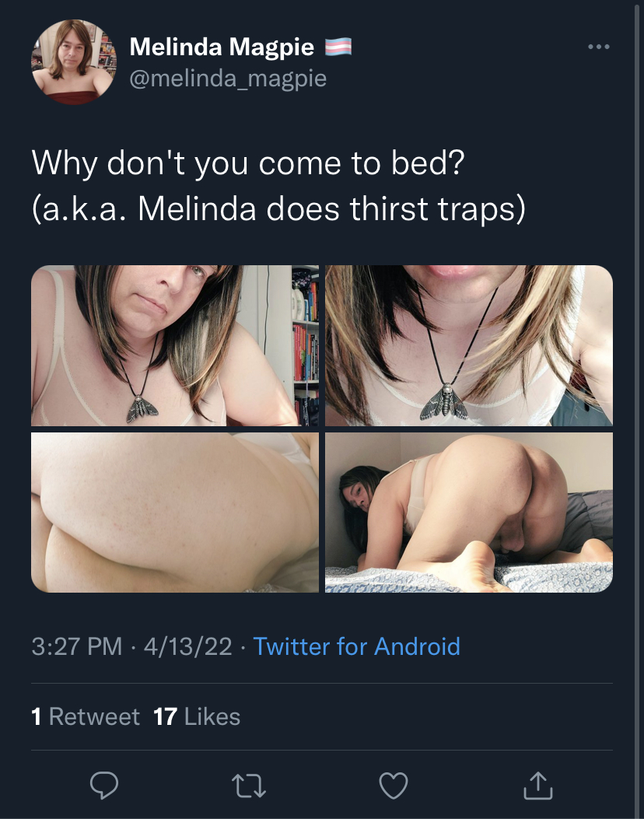This screenshot has height=819, width=644.
Task: Open the photo with blue patterned bedsheet
Action: point(469,513)
